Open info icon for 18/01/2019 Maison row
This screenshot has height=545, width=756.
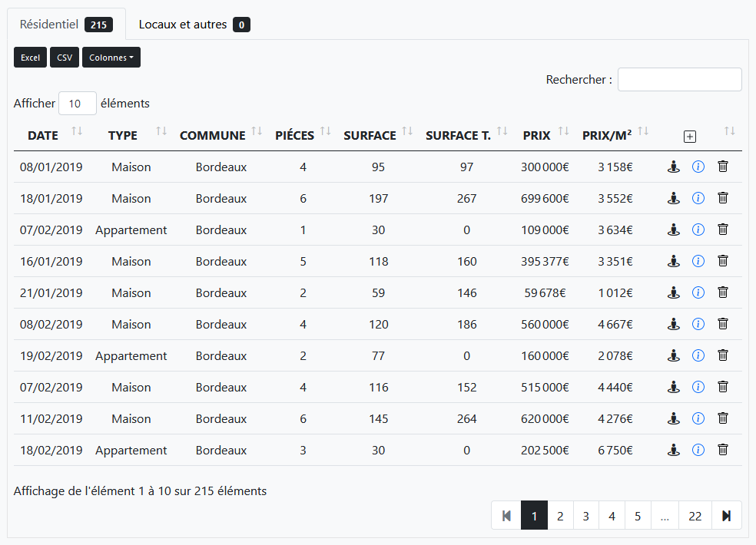pyautogui.click(x=698, y=198)
